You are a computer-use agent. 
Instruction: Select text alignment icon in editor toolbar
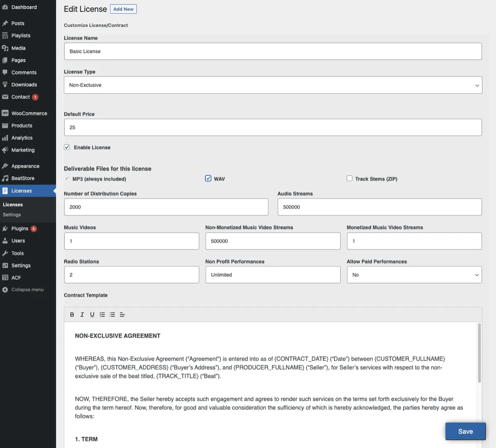122,315
